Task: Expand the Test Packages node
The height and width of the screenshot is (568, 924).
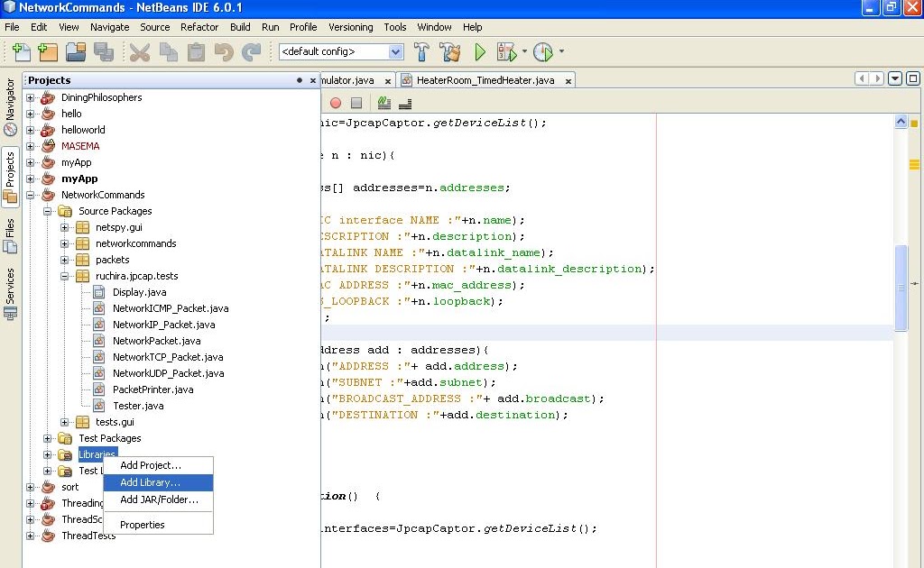Action: [46, 438]
